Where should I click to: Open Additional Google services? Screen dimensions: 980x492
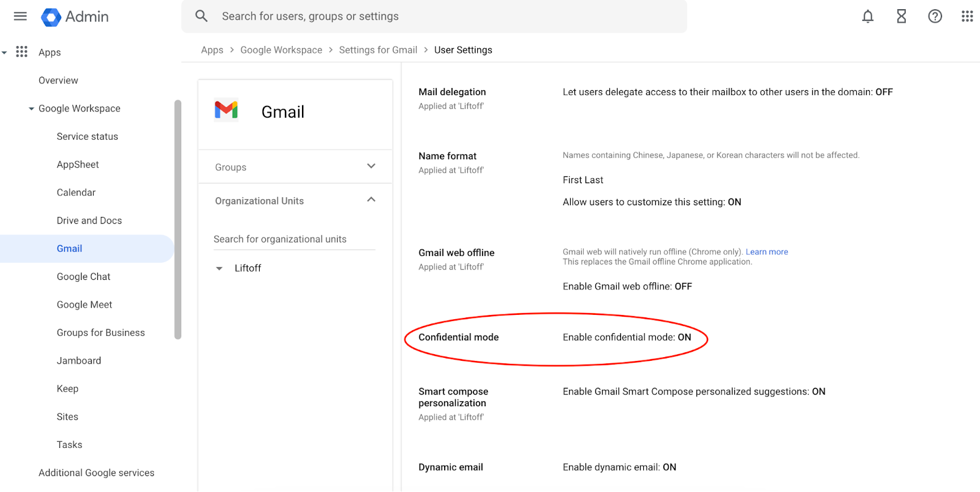[x=96, y=473]
